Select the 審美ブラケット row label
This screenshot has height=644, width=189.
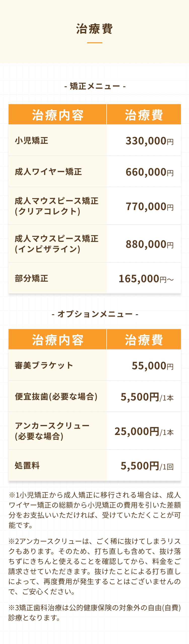[x=44, y=365]
